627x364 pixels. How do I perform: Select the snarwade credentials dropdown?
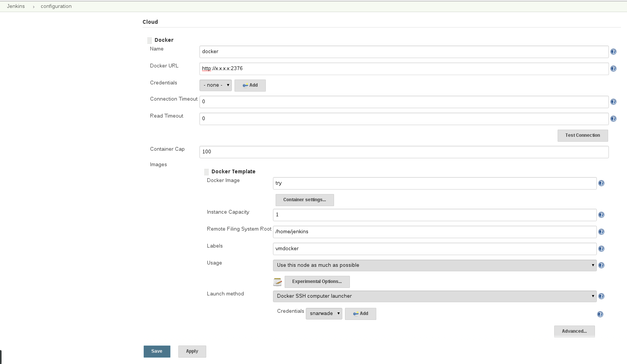coord(324,314)
